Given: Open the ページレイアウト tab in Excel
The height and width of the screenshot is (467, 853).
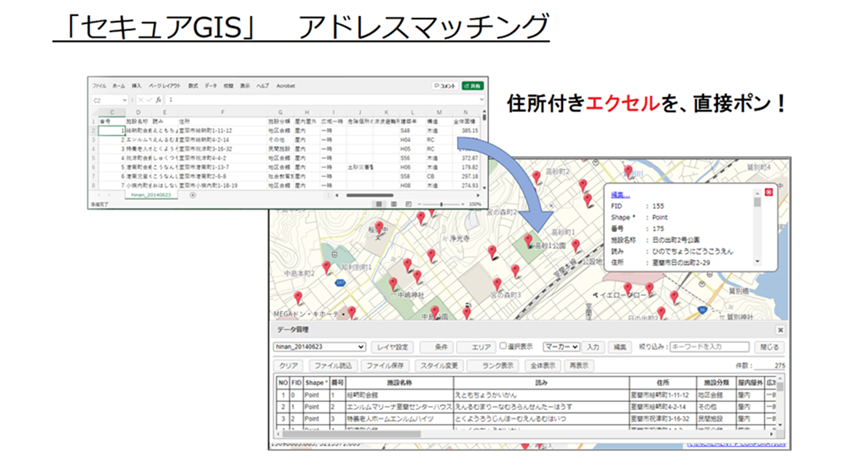Looking at the screenshot, I should [x=165, y=86].
